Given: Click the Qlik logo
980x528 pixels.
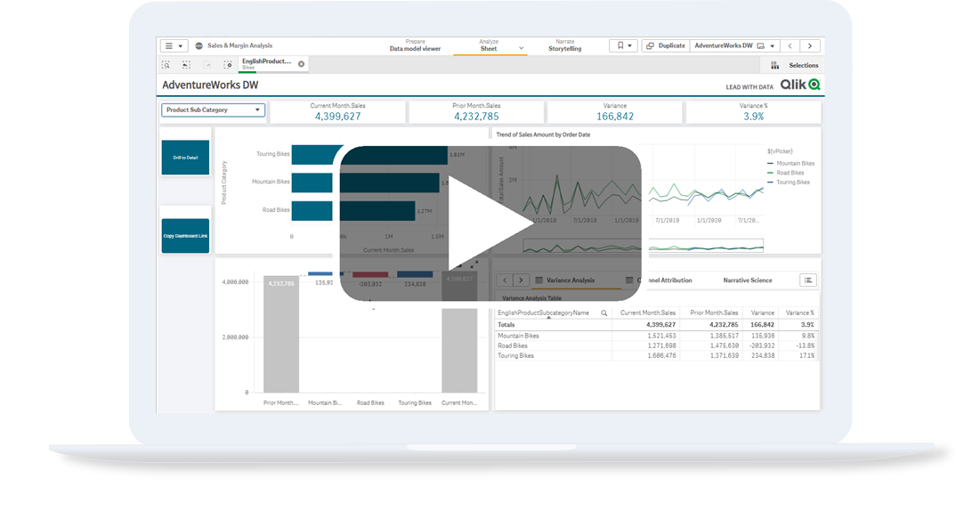Looking at the screenshot, I should pyautogui.click(x=800, y=85).
